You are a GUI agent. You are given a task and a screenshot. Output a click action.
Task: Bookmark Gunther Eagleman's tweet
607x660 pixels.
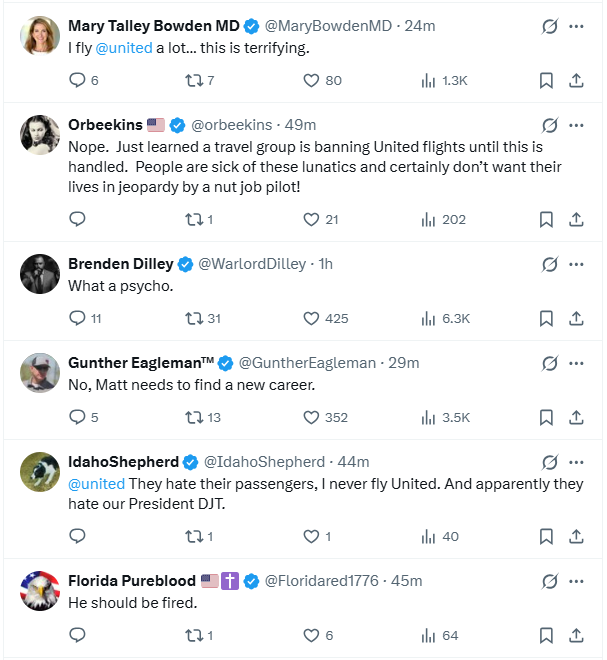click(x=546, y=417)
